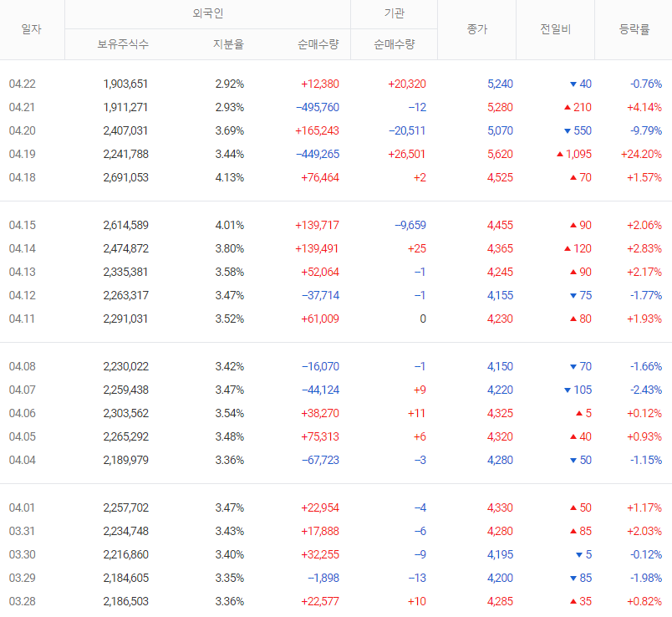The height and width of the screenshot is (617, 672).
Task: Click the 보유주식수 column header
Action: click(123, 44)
